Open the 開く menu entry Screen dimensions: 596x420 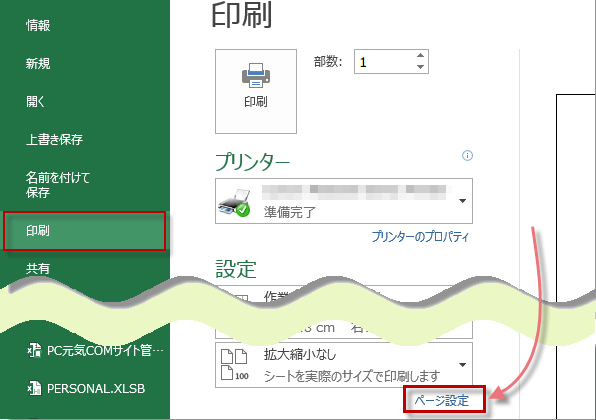point(35,101)
